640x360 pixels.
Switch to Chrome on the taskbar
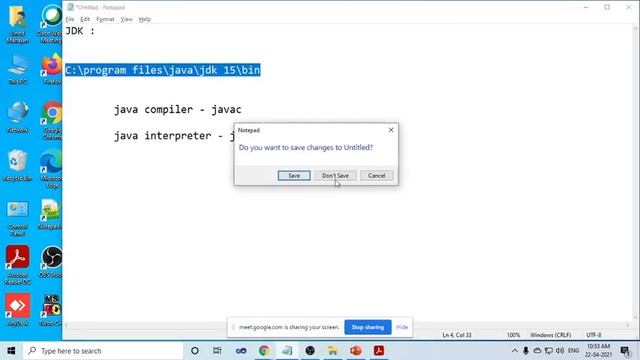264,351
